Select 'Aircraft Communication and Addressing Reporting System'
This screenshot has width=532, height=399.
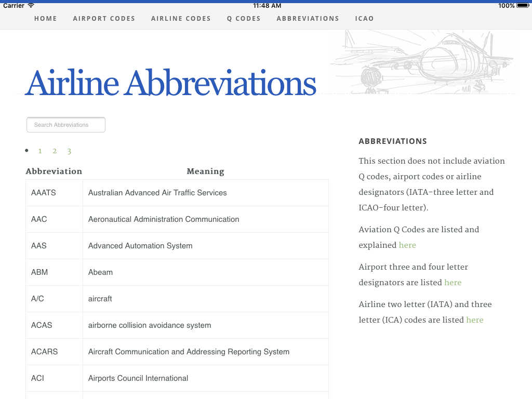206,352
